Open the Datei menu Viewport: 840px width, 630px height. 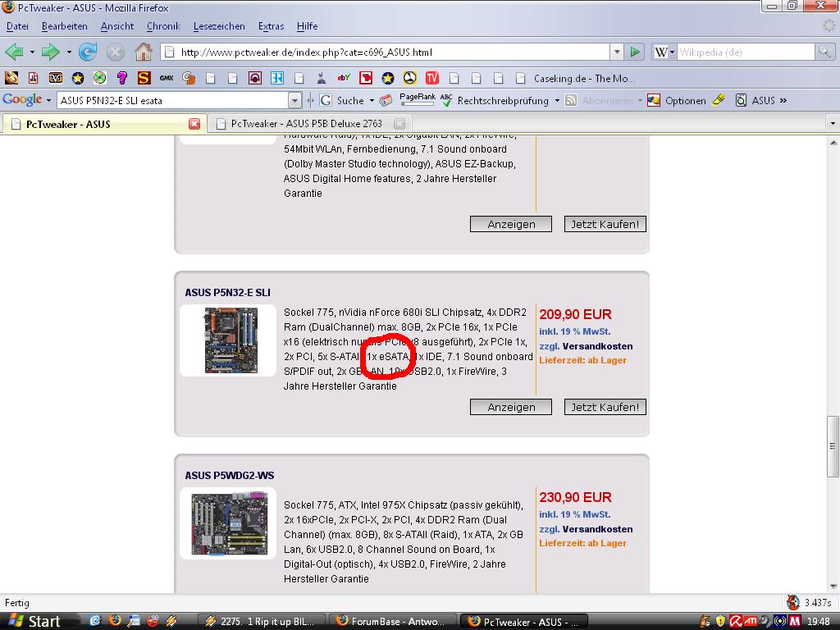point(17,26)
